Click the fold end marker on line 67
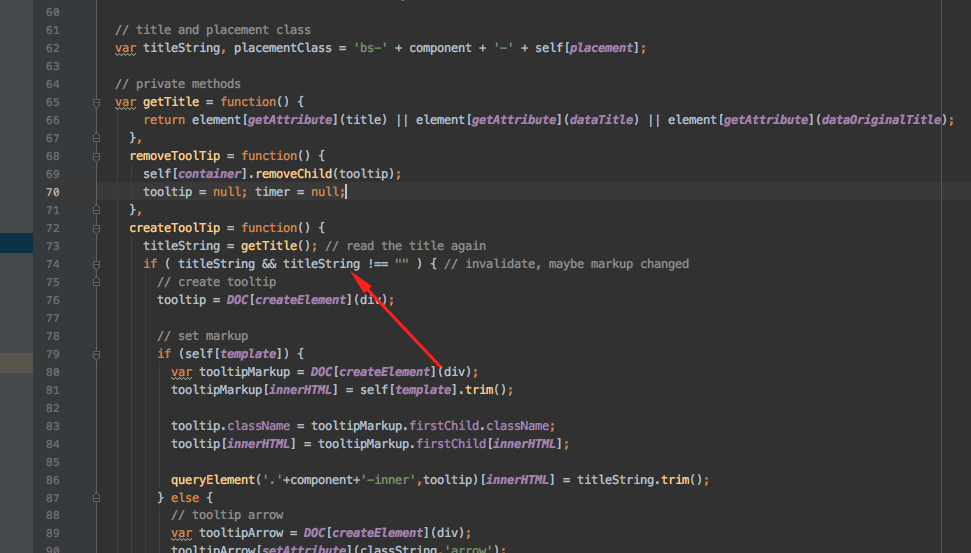Viewport: 971px width, 553px height. point(97,138)
